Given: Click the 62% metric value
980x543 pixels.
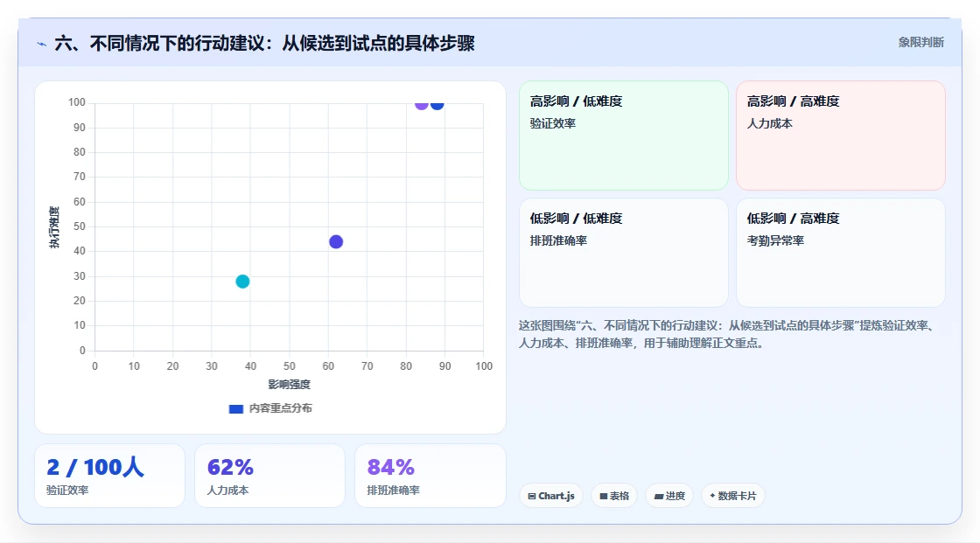Looking at the screenshot, I should click(230, 467).
